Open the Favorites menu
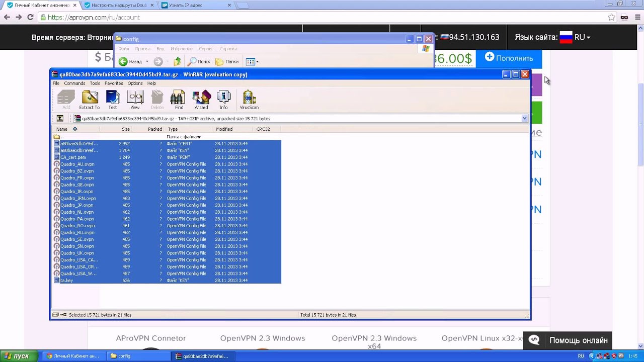644x362 pixels. [x=114, y=83]
